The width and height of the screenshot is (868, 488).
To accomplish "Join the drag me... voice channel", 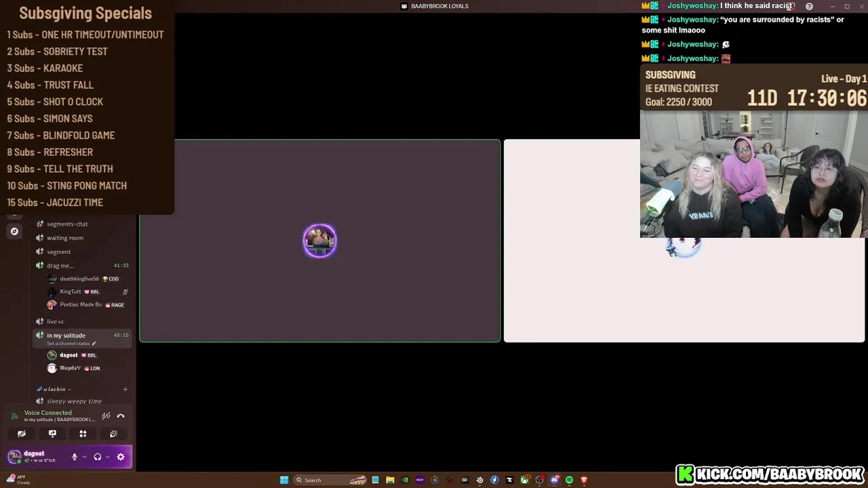I will pyautogui.click(x=60, y=266).
